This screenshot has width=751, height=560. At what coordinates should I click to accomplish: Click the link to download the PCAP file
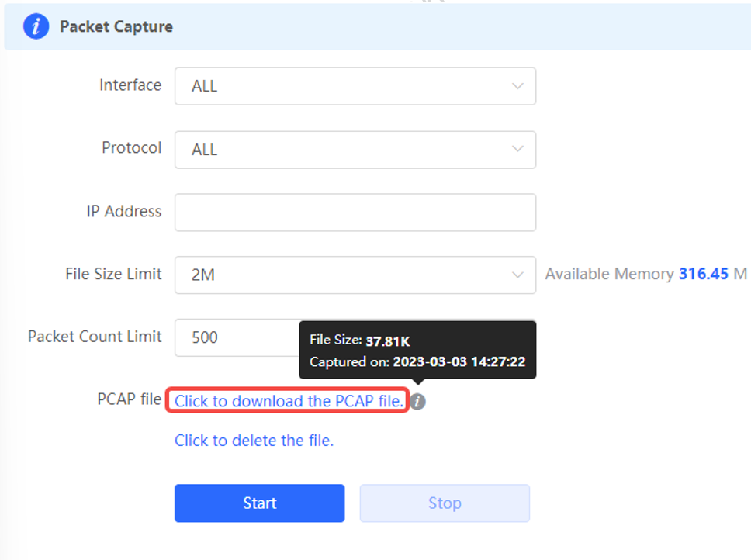289,401
